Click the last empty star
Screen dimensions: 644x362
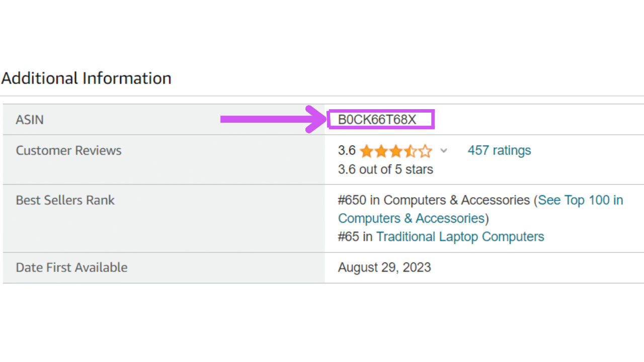[426, 151]
